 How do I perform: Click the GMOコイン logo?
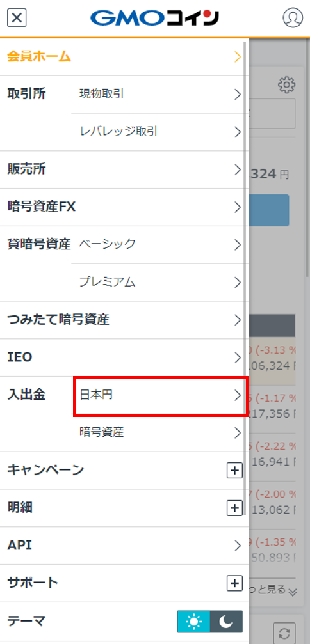[x=154, y=18]
